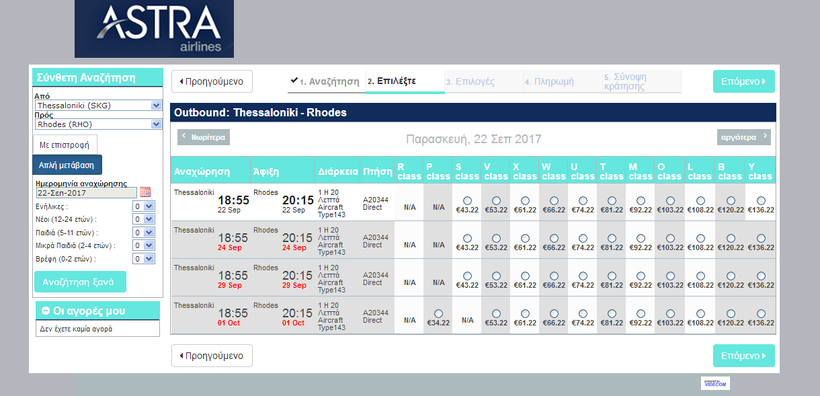
Task: Click the bottom Προηγούμενο button
Action: click(212, 356)
